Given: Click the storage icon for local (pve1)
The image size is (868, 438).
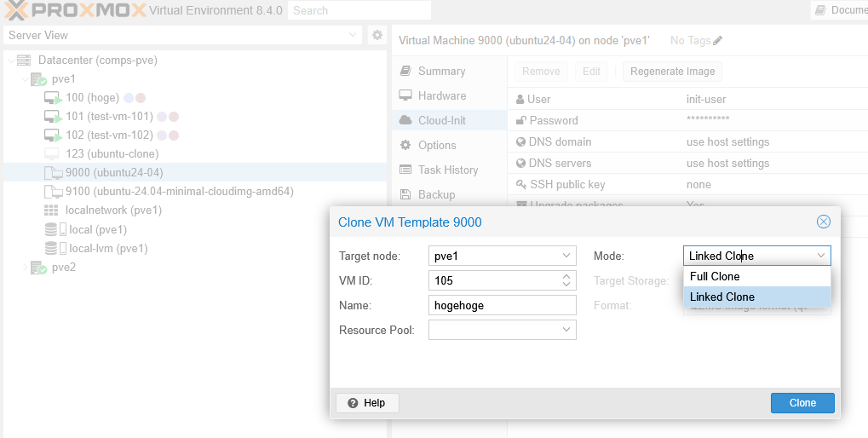Looking at the screenshot, I should [x=55, y=229].
